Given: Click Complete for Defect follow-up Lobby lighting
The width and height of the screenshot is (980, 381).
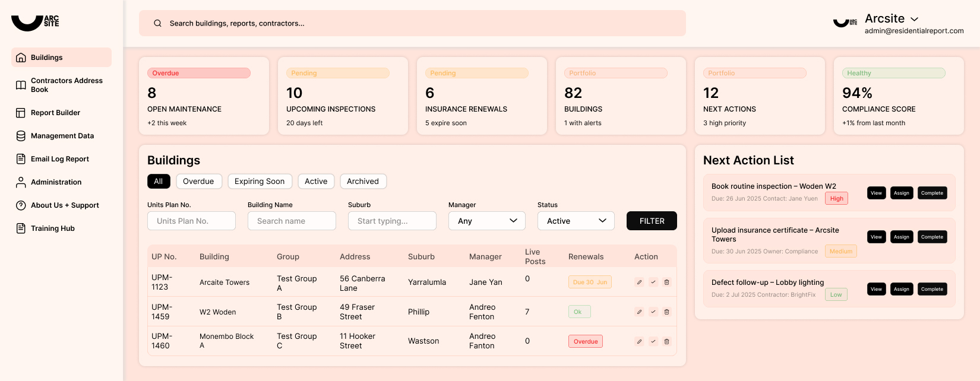Looking at the screenshot, I should tap(932, 289).
